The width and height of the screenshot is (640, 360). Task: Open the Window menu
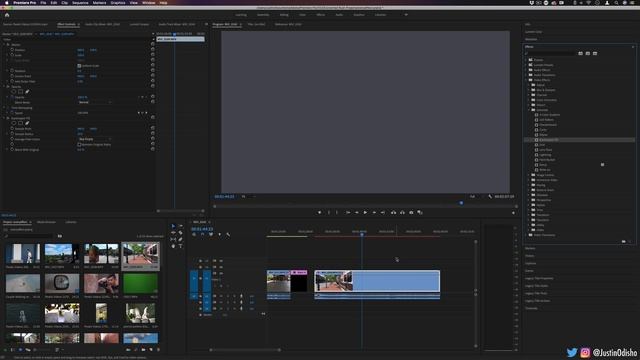point(149,2)
